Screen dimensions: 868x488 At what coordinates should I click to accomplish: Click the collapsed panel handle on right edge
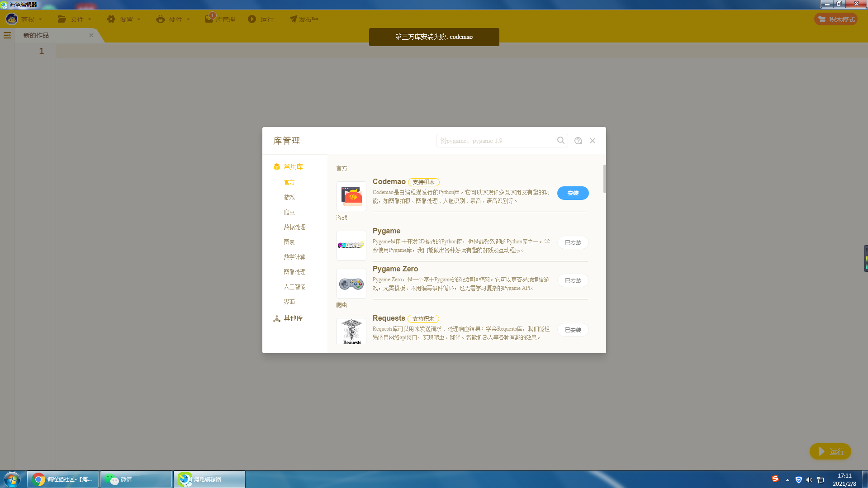coord(866,258)
